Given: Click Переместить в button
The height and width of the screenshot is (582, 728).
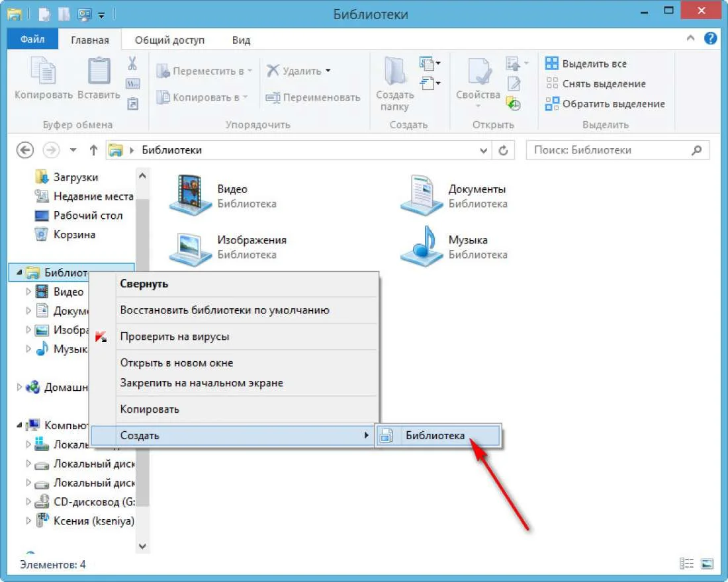Looking at the screenshot, I should coord(204,71).
